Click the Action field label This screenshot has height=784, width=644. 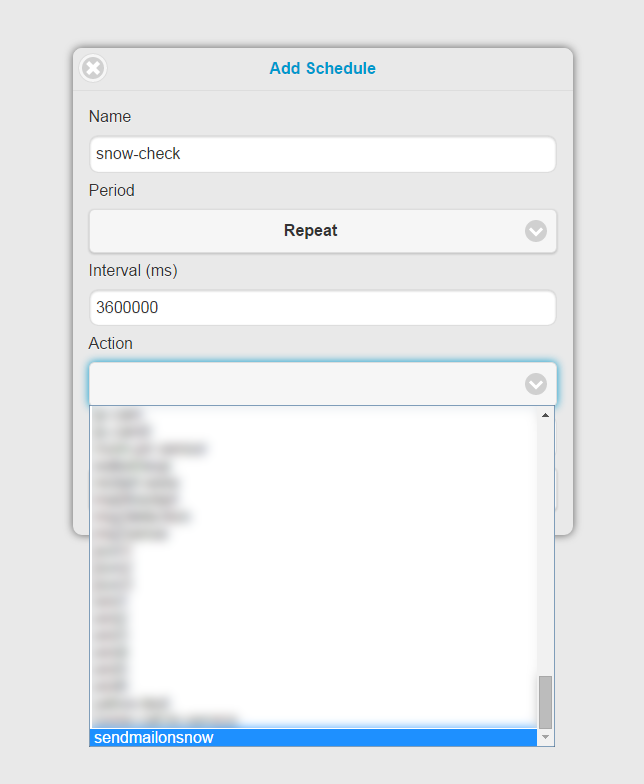pyautogui.click(x=110, y=344)
